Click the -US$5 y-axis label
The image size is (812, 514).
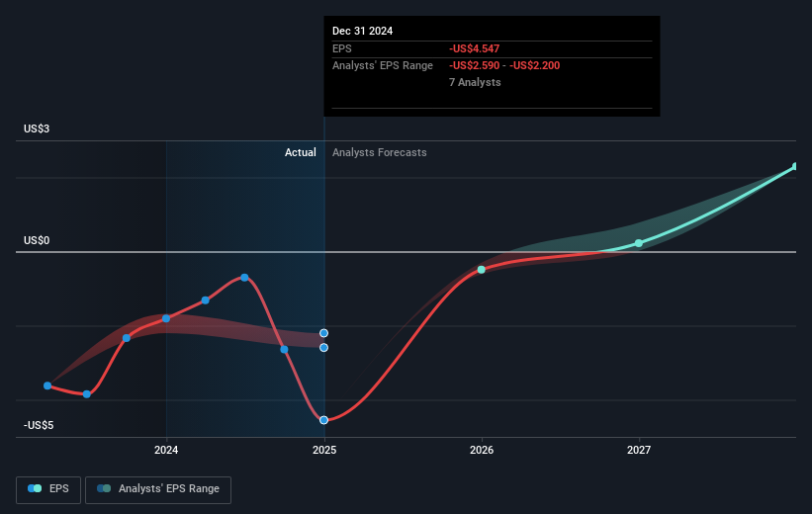point(39,425)
